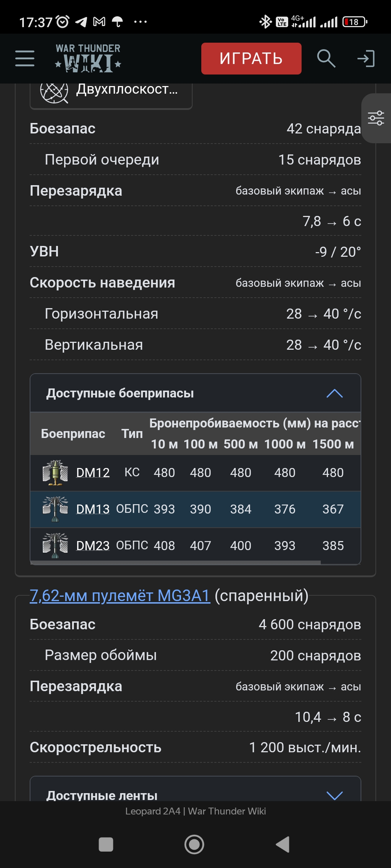This screenshot has height=868, width=391.
Task: Click the DM12 ammunition name
Action: click(x=93, y=473)
